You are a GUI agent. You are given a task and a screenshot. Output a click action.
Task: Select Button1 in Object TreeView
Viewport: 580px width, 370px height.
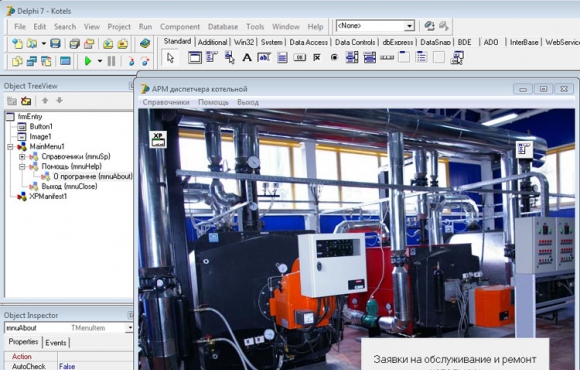41,127
